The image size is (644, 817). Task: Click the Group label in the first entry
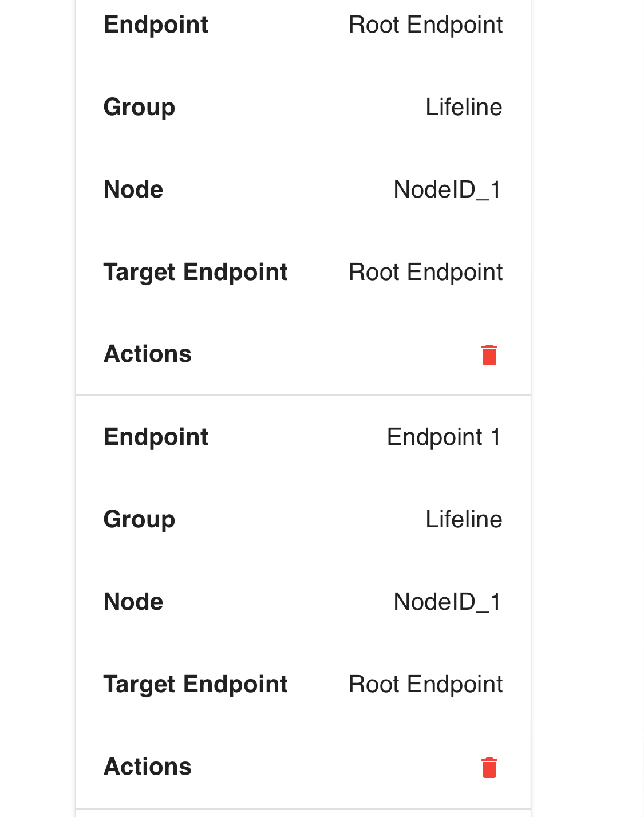(139, 107)
